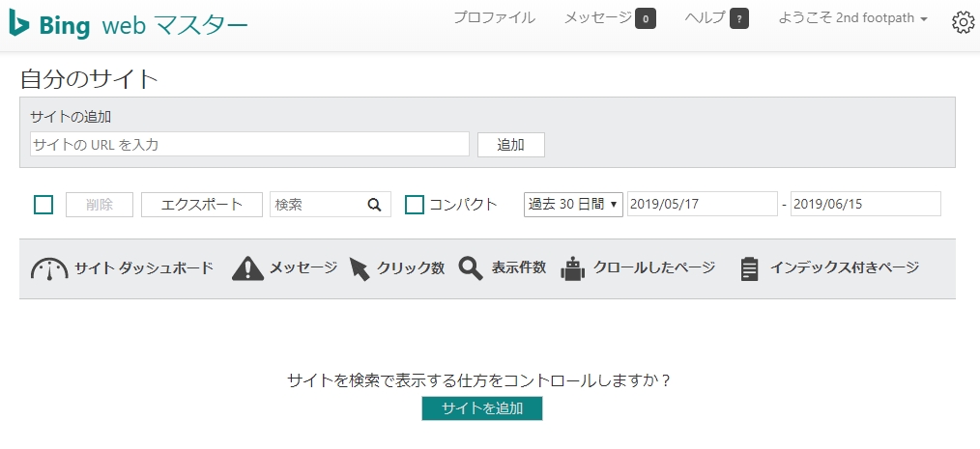
Task: Click the インデックス付きページ clipboard icon
Action: pyautogui.click(x=749, y=269)
